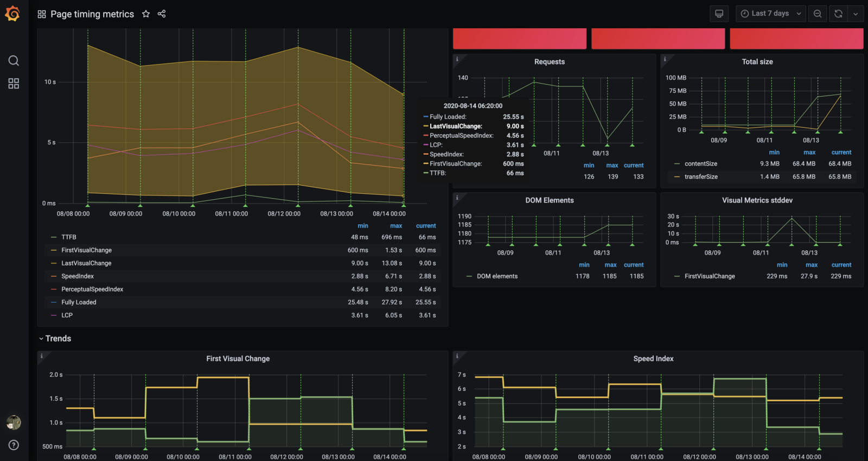Open the help question mark icon
This screenshot has width=868, height=461.
point(14,445)
